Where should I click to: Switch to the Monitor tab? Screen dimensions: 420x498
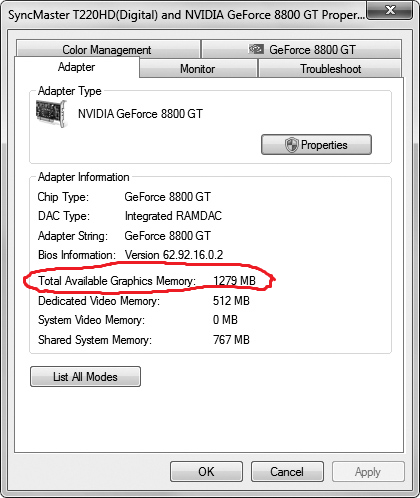click(x=198, y=69)
